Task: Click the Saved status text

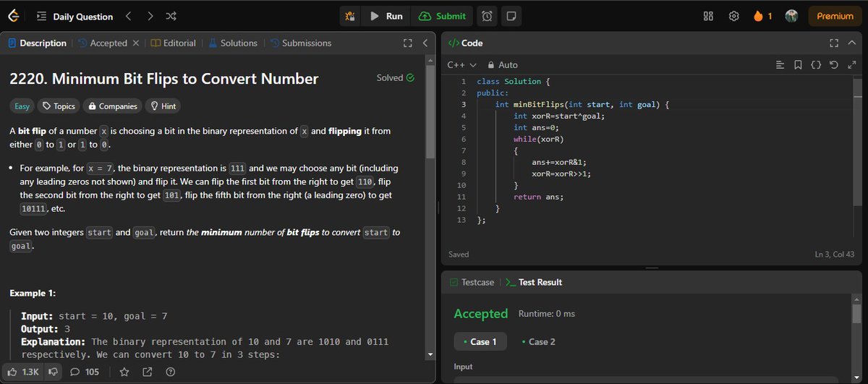Action: pyautogui.click(x=459, y=255)
